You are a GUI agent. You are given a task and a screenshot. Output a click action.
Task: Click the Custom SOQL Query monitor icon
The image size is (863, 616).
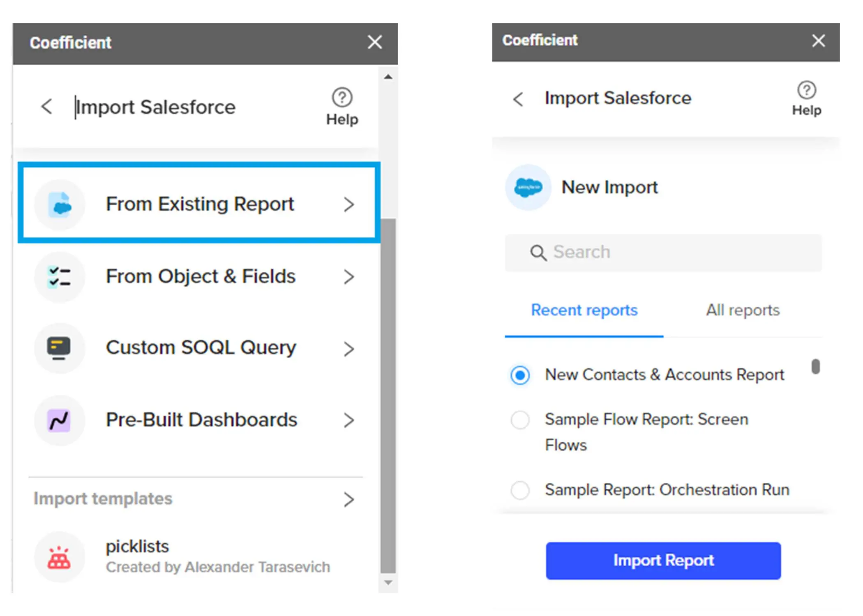[59, 348]
